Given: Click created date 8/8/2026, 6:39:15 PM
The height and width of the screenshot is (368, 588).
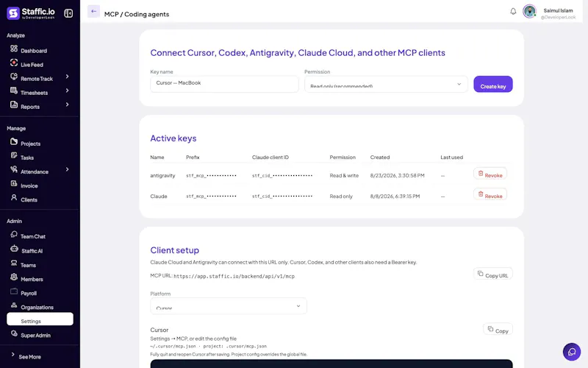Looking at the screenshot, I should [x=395, y=196].
